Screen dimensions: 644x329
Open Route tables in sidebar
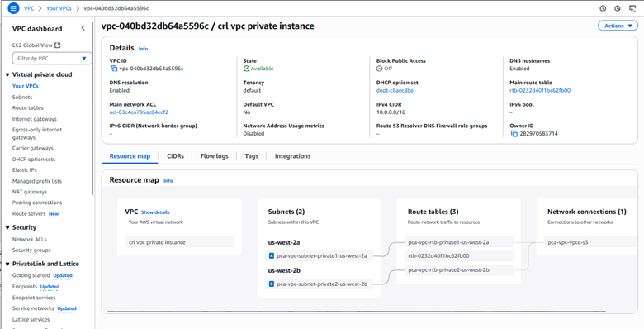click(27, 107)
